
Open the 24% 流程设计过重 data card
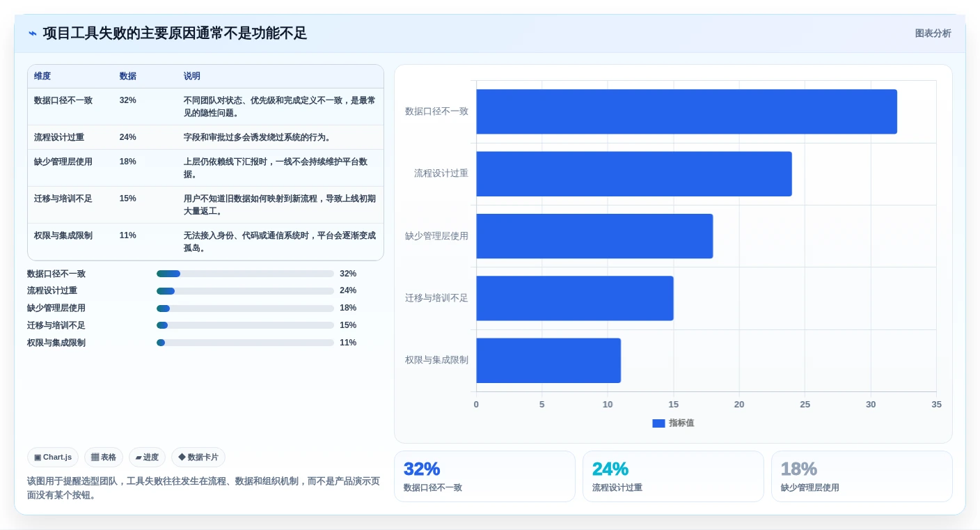tap(673, 476)
